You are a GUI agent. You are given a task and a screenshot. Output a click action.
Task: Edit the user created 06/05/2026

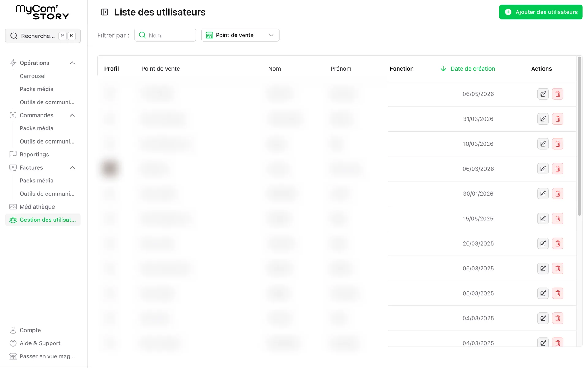click(x=543, y=94)
